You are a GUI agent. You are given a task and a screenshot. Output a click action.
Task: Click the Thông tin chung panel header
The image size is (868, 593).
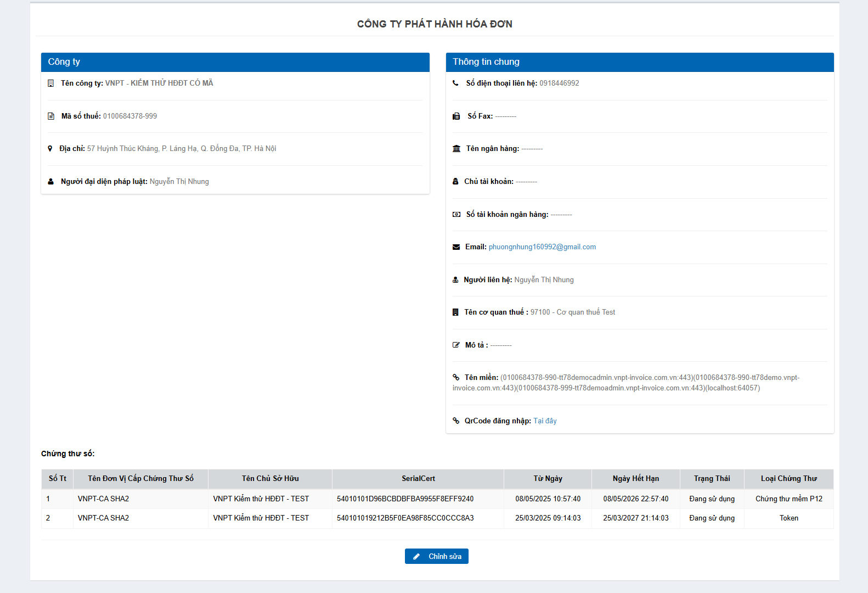640,62
